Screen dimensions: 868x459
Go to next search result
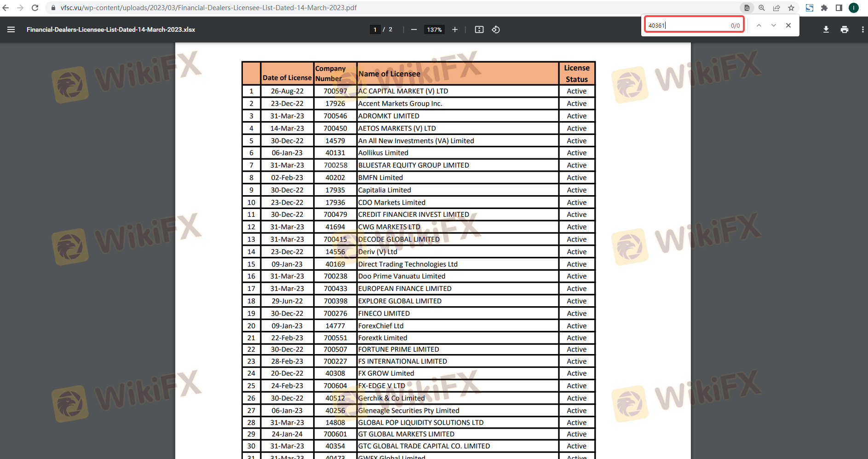[x=774, y=25]
